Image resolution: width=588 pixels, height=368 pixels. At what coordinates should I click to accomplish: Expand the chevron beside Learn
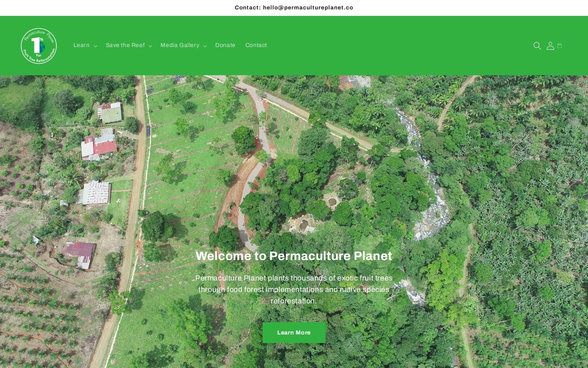pyautogui.click(x=95, y=46)
